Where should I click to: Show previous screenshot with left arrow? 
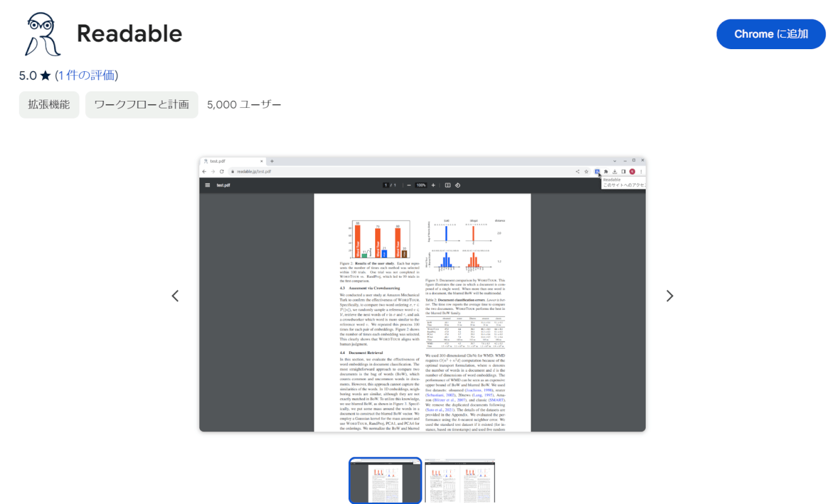175,295
